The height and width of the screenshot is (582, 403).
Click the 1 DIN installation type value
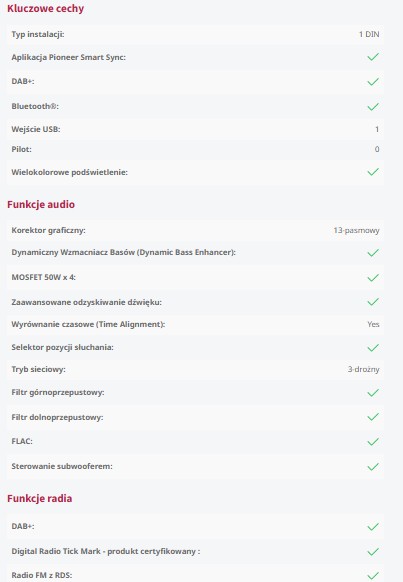pyautogui.click(x=369, y=34)
